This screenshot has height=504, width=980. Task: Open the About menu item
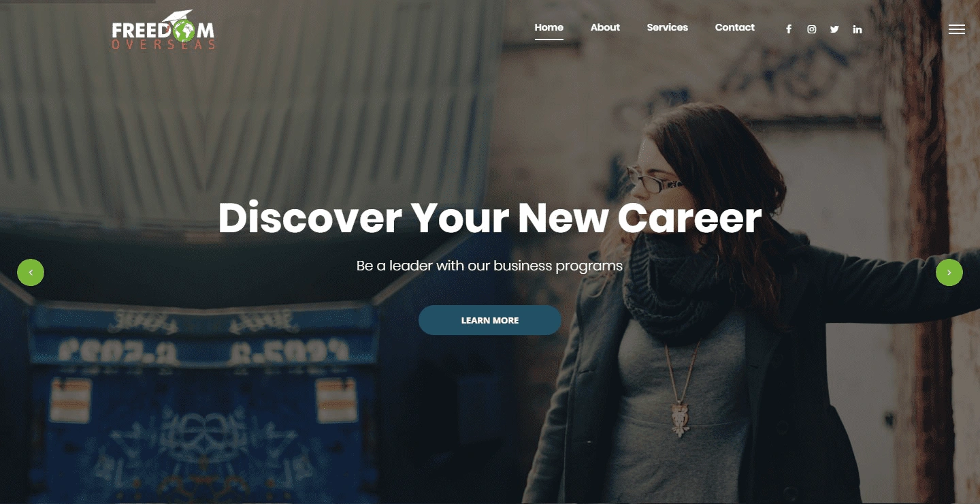point(605,27)
